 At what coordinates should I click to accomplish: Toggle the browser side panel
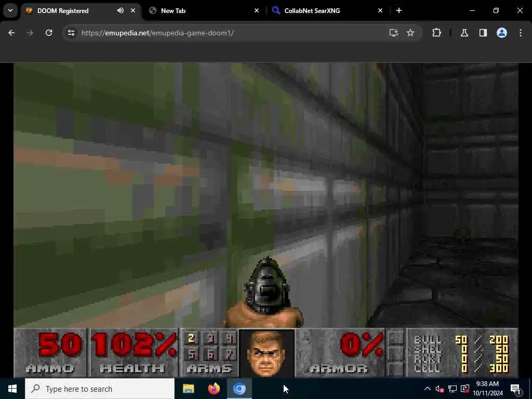click(483, 33)
